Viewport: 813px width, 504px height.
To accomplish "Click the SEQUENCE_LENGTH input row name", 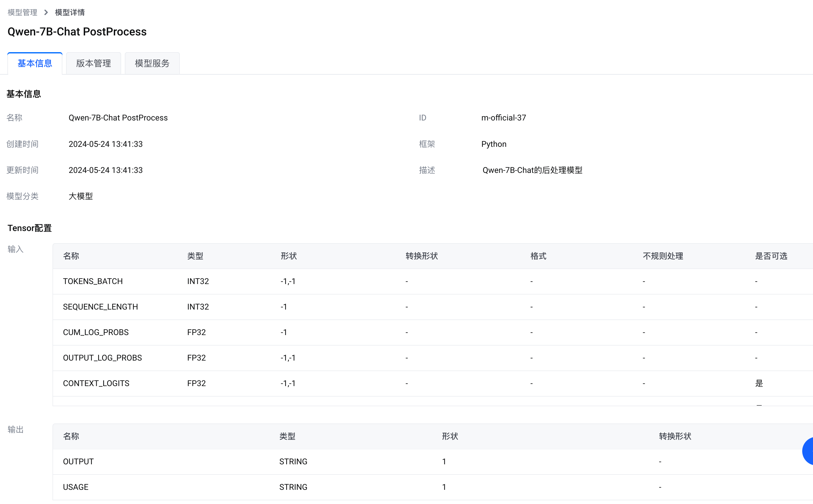I will point(100,307).
